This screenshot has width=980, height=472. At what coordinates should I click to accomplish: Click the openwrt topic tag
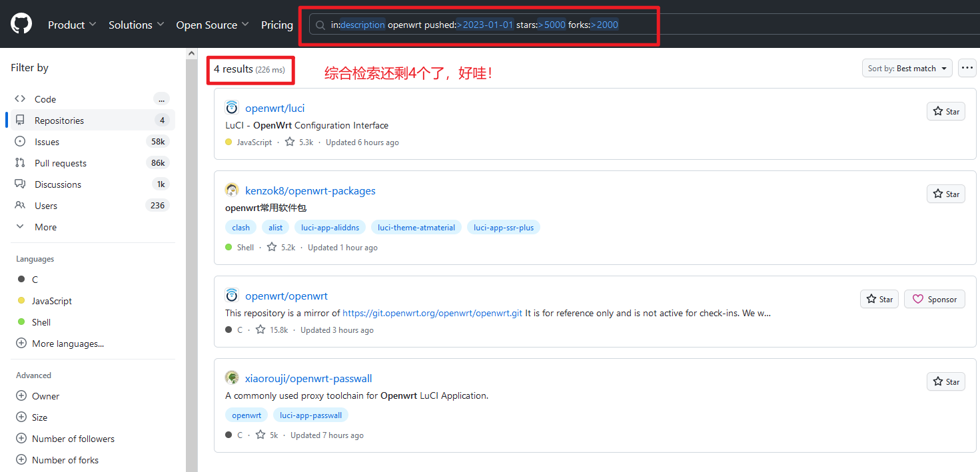[x=246, y=415]
